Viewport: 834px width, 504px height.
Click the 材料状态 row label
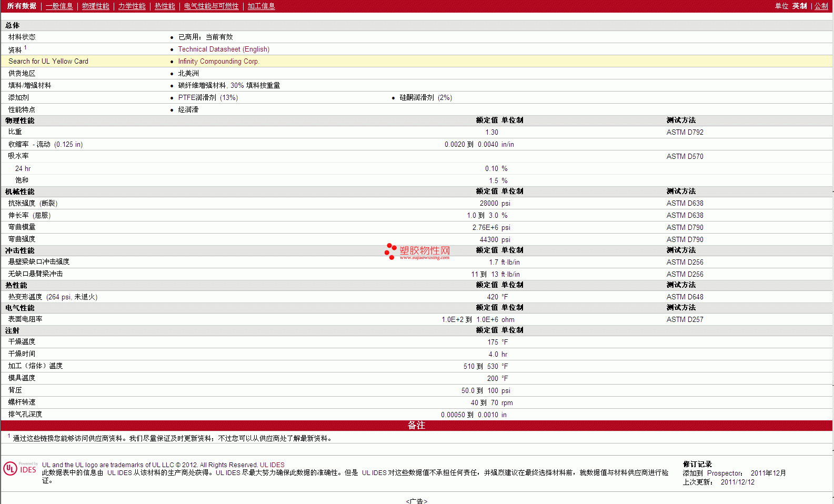22,37
